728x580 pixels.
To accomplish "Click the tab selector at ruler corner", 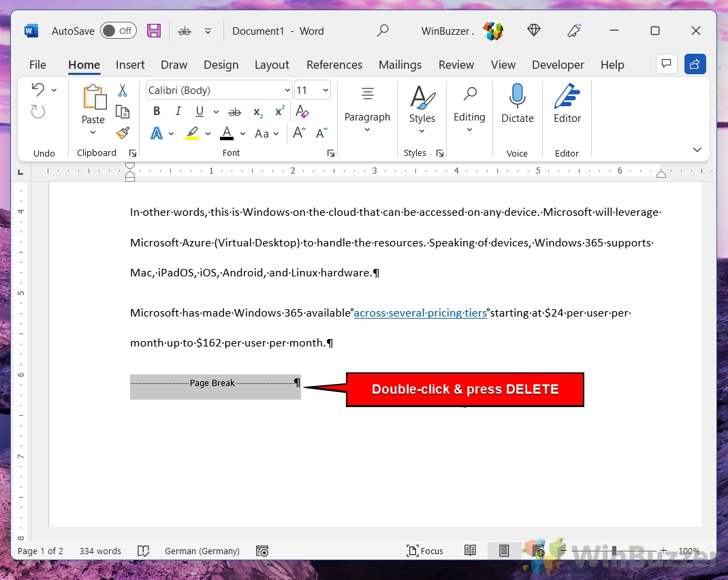I will click(x=20, y=172).
